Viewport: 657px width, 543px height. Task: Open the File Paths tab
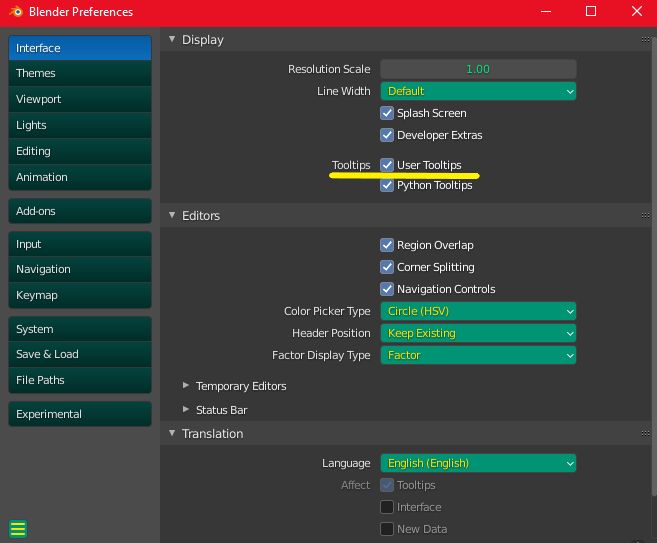(x=80, y=380)
